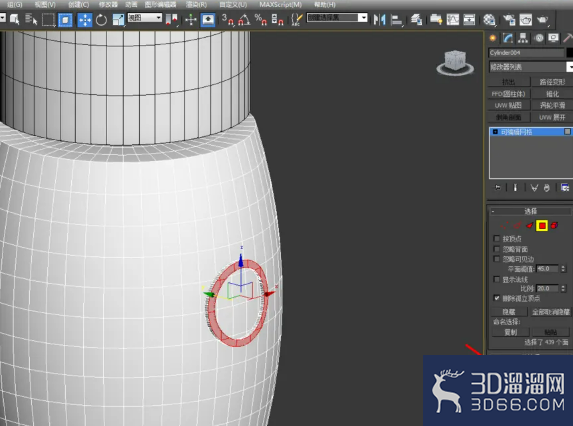Activate Select and Scale tool
Image resolution: width=573 pixels, height=426 pixels.
[118, 19]
